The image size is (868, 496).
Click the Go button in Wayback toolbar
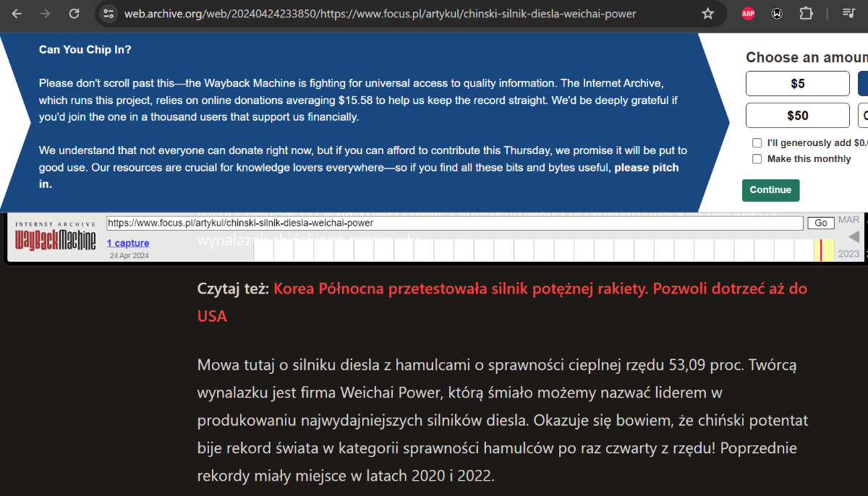click(x=821, y=223)
